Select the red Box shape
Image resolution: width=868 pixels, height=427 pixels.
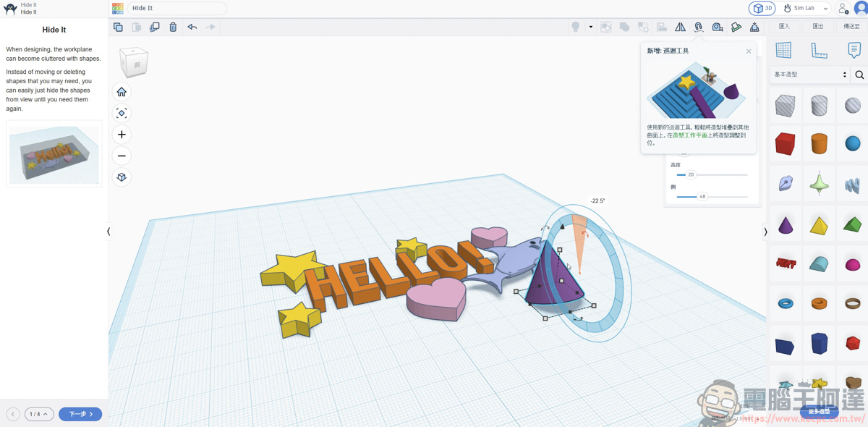[x=785, y=143]
